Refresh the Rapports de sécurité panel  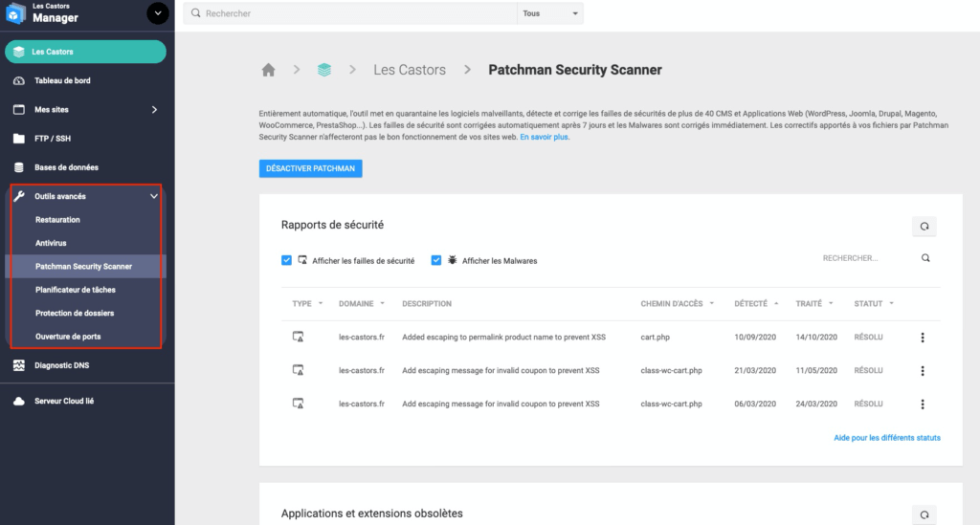(x=924, y=227)
